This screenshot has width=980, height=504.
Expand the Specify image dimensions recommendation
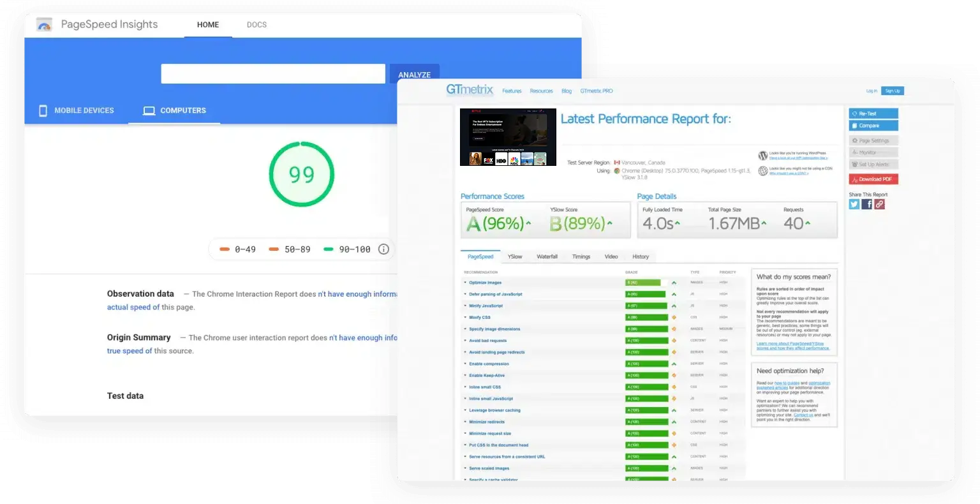(x=494, y=329)
